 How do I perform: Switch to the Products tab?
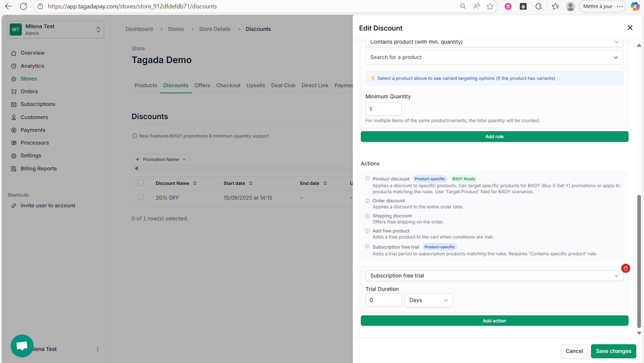146,86
